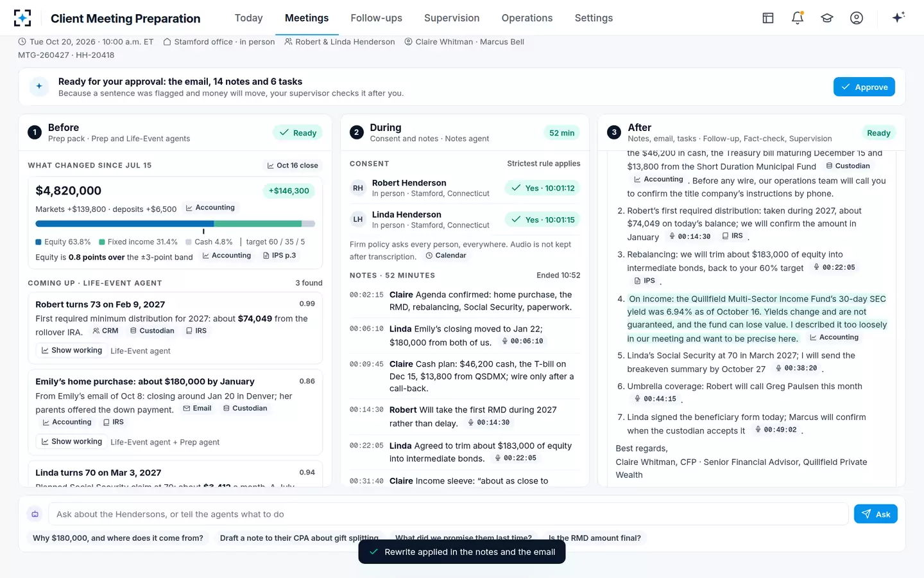Screen dimensions: 924x578
Task: Click the Fixed income 31.4% legend swatch
Action: (102, 242)
